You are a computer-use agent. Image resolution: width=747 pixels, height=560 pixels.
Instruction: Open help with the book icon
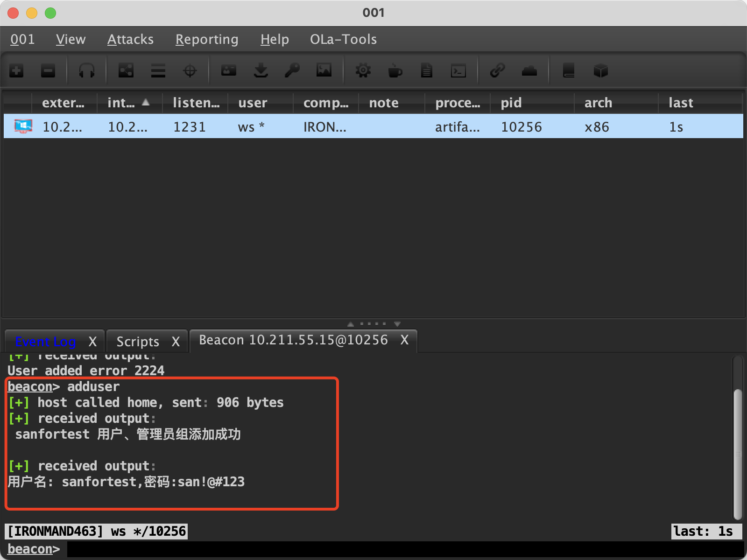click(569, 71)
